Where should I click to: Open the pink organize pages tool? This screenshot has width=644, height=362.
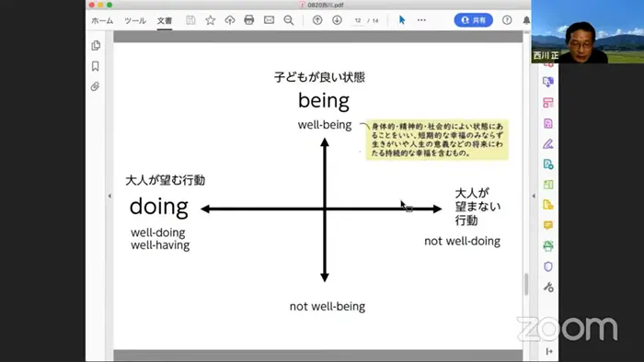[x=548, y=103]
